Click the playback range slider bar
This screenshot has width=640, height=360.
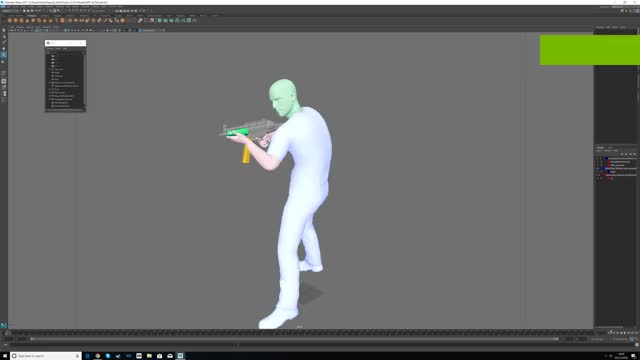295,339
